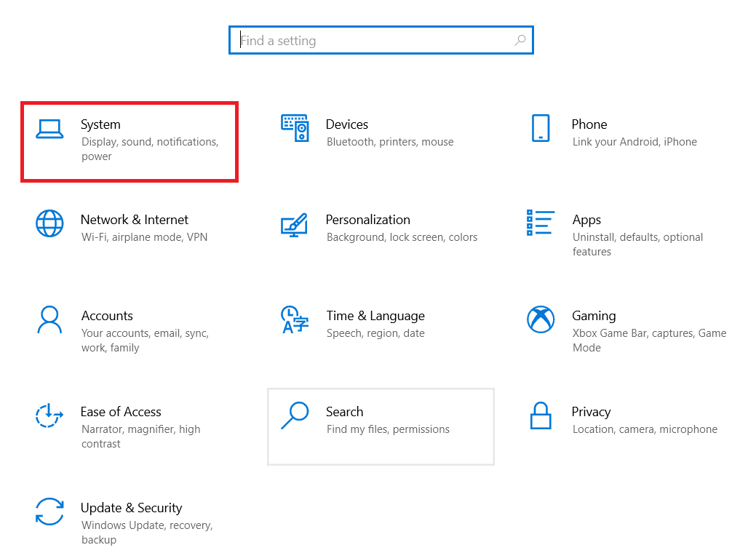756x553 pixels.
Task: Open the System settings icon
Action: coord(49,126)
